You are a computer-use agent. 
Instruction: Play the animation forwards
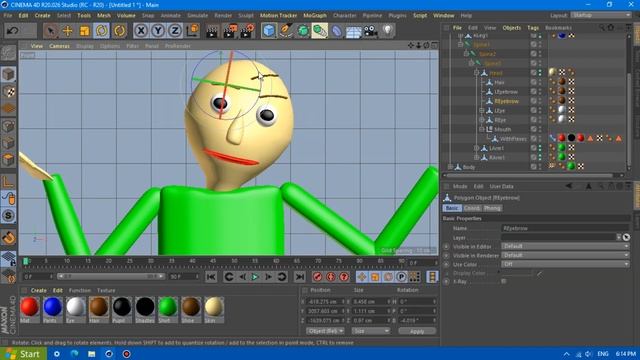[x=255, y=277]
